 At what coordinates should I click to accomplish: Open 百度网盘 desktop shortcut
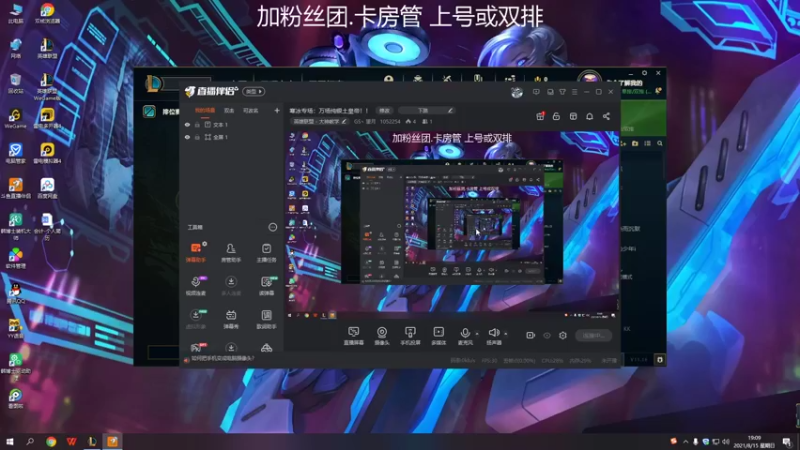(x=47, y=188)
